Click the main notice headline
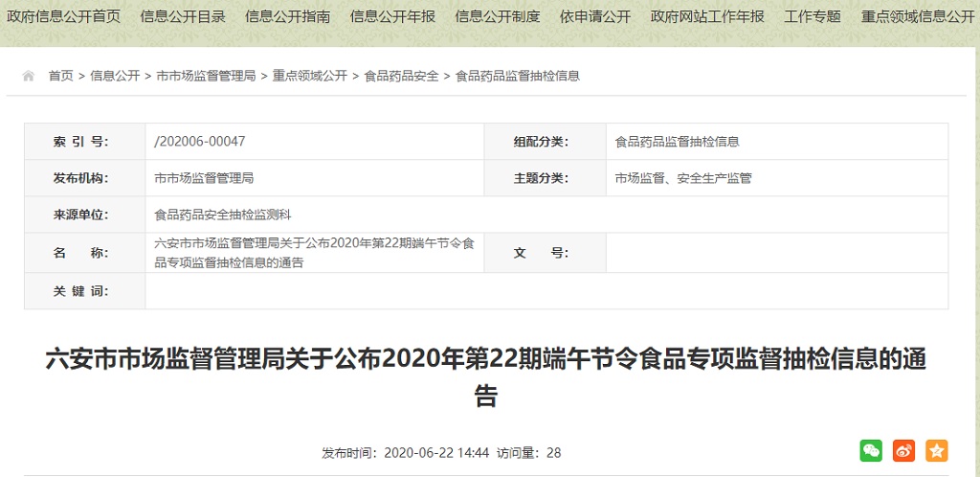Screen dimensions: 980x477 click(485, 378)
